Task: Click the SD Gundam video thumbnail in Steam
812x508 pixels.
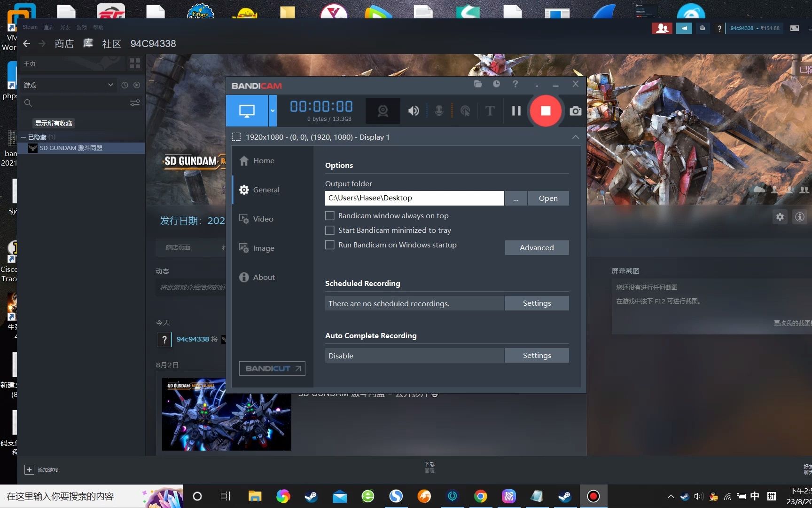Action: (x=226, y=414)
